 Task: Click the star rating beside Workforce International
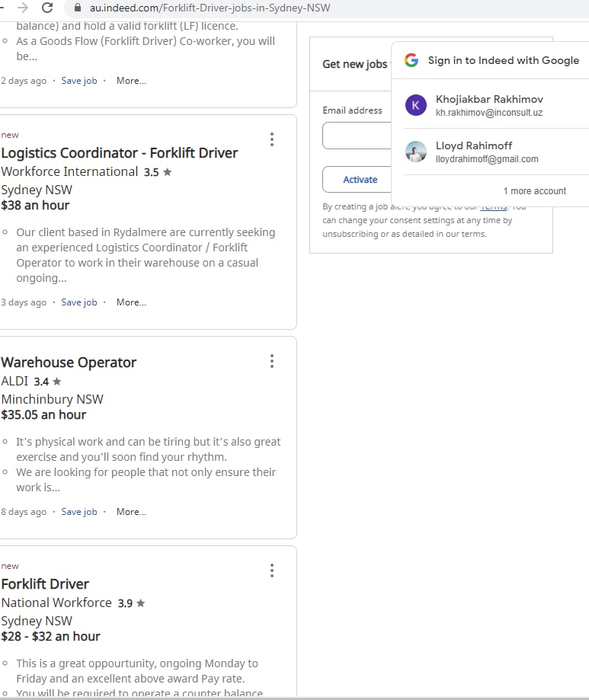168,172
